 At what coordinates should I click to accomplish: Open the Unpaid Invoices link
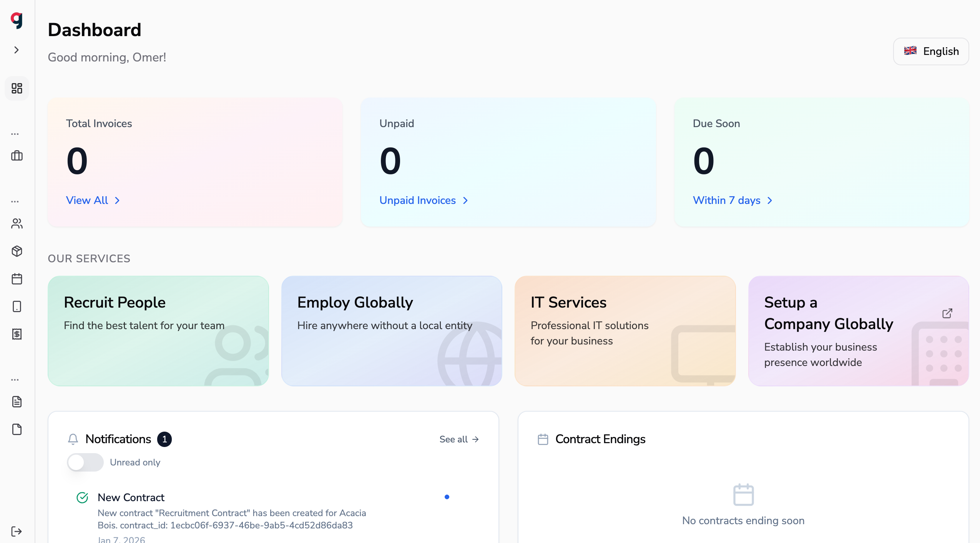(x=424, y=200)
